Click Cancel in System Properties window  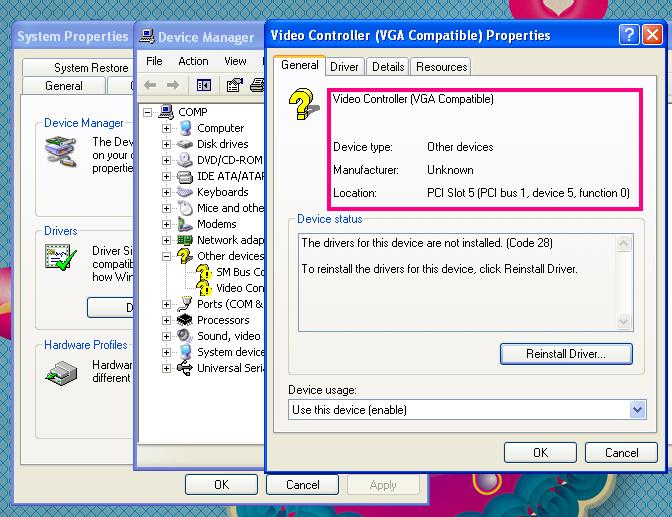point(303,484)
